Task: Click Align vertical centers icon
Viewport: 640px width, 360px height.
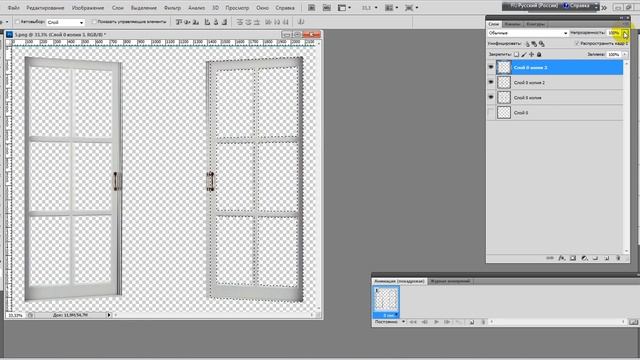Action: [187, 22]
